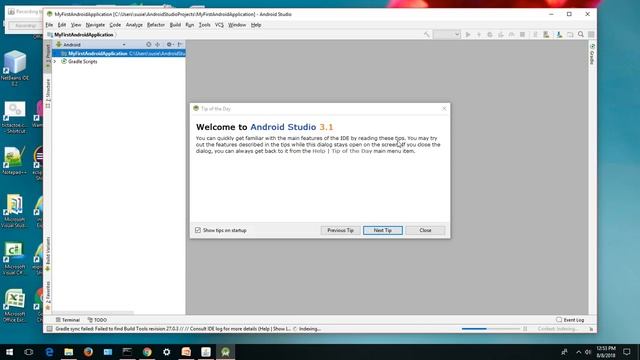Open the Analyze menu

pos(134,25)
